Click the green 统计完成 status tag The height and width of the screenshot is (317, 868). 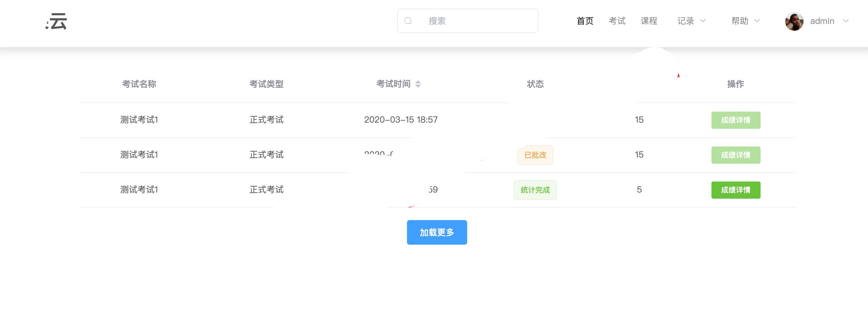[x=535, y=190]
